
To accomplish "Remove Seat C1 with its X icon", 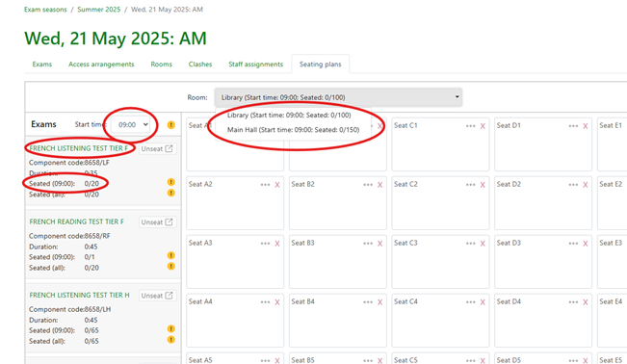I will (x=483, y=126).
